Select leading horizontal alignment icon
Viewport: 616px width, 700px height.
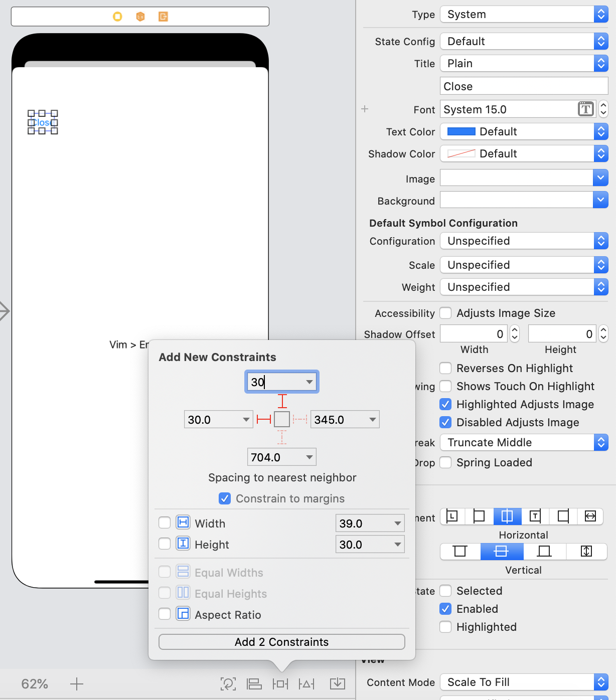(452, 516)
